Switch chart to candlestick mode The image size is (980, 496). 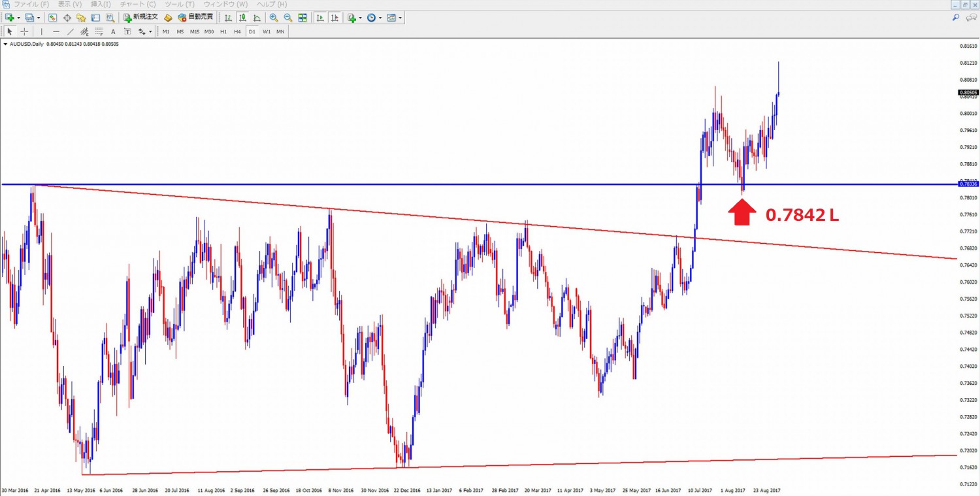pos(242,18)
